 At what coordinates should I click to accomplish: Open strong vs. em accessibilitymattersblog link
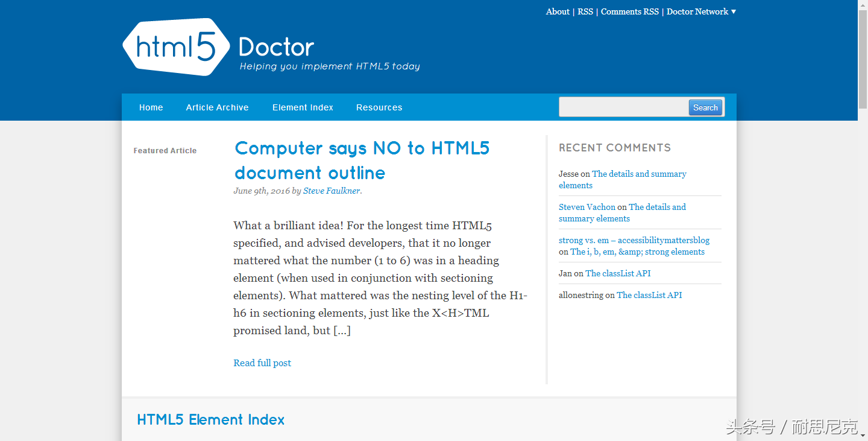(x=634, y=240)
